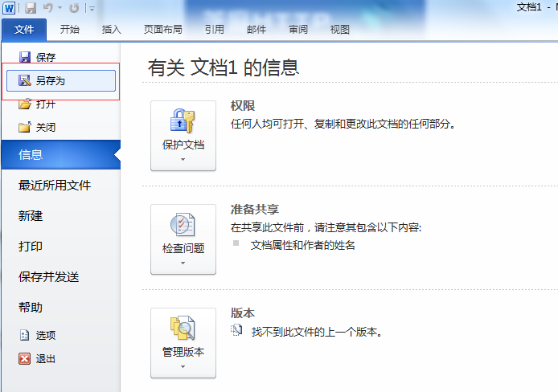The height and width of the screenshot is (392, 558).
Task: Open the 打印 page
Action: coord(31,247)
